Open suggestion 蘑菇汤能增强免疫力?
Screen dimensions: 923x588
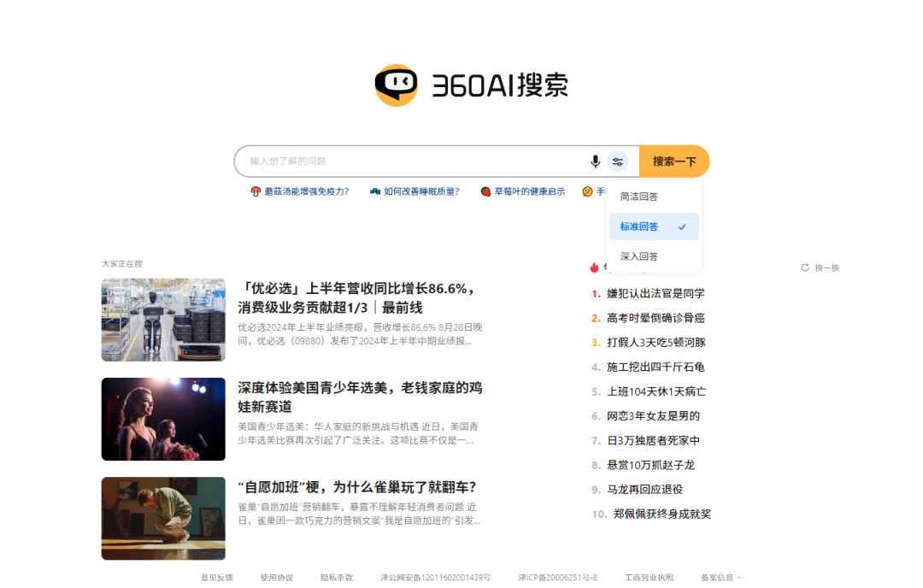[x=306, y=192]
